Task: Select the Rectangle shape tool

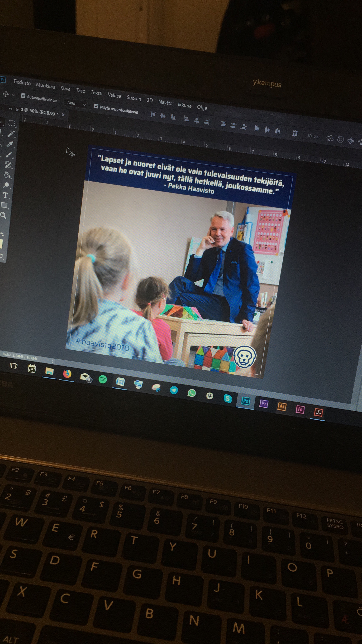Action: point(4,205)
